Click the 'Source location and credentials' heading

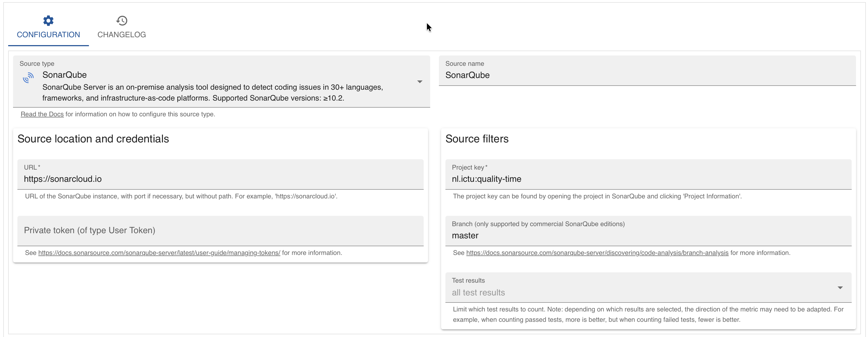93,139
